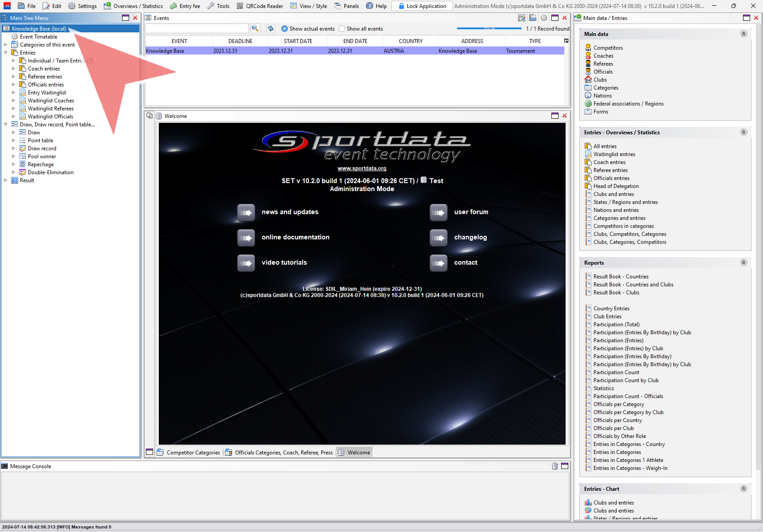Viewport: 763px width, 532px height.
Task: Click the refresh icon in Events panel
Action: (x=271, y=28)
